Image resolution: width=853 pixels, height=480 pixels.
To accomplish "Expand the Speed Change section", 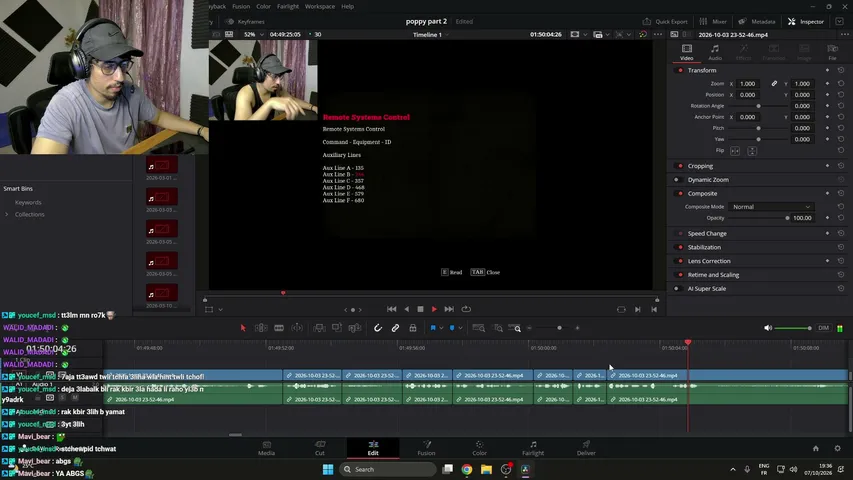I will coord(707,233).
